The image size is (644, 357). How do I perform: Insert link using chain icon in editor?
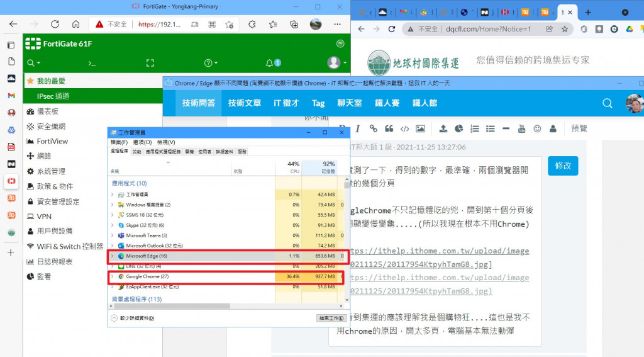click(373, 128)
